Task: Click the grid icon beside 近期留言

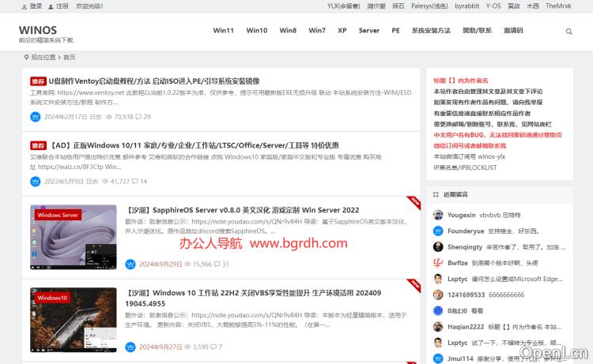Action: click(436, 193)
